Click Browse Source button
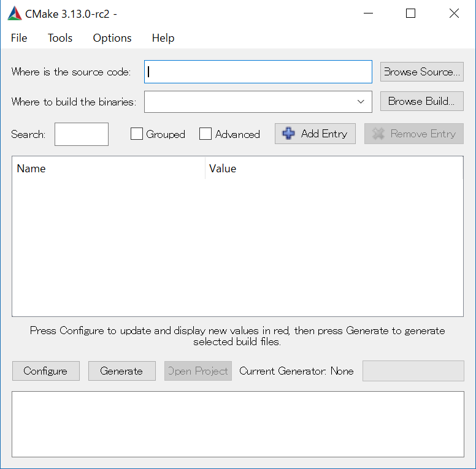476x469 pixels. [421, 72]
